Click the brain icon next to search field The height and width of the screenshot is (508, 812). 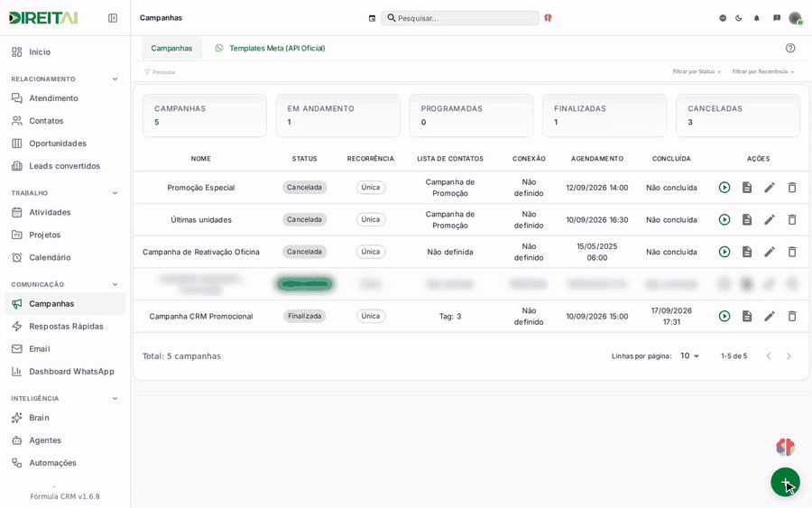click(x=548, y=18)
